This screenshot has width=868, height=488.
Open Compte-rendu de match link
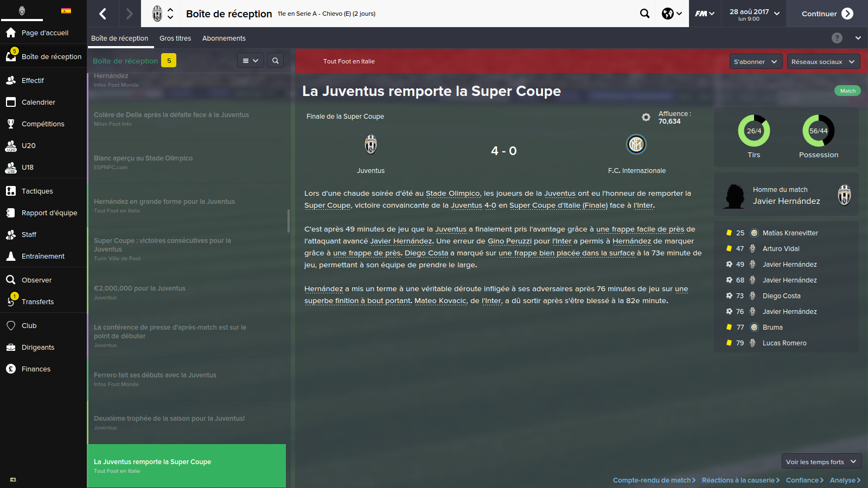[654, 480]
